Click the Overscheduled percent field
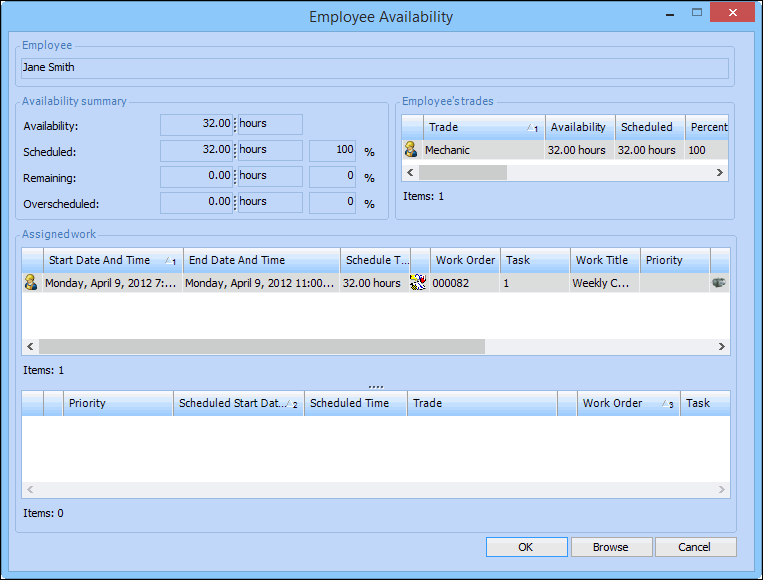This screenshot has height=580, width=763. [332, 202]
